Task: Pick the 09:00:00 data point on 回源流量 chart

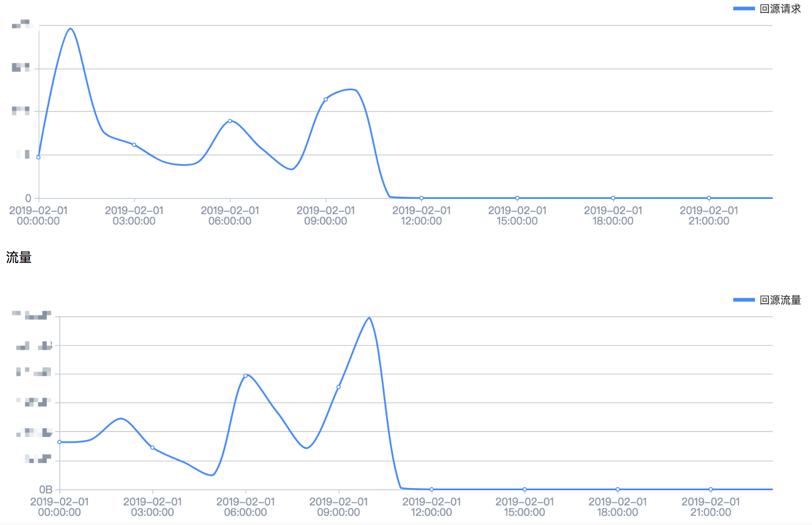Action: point(339,387)
